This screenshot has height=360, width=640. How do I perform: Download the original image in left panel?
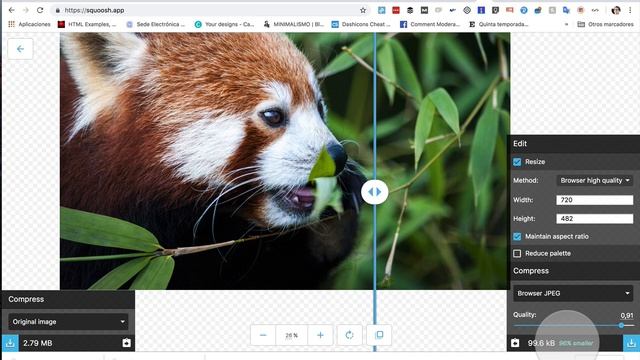[10, 343]
